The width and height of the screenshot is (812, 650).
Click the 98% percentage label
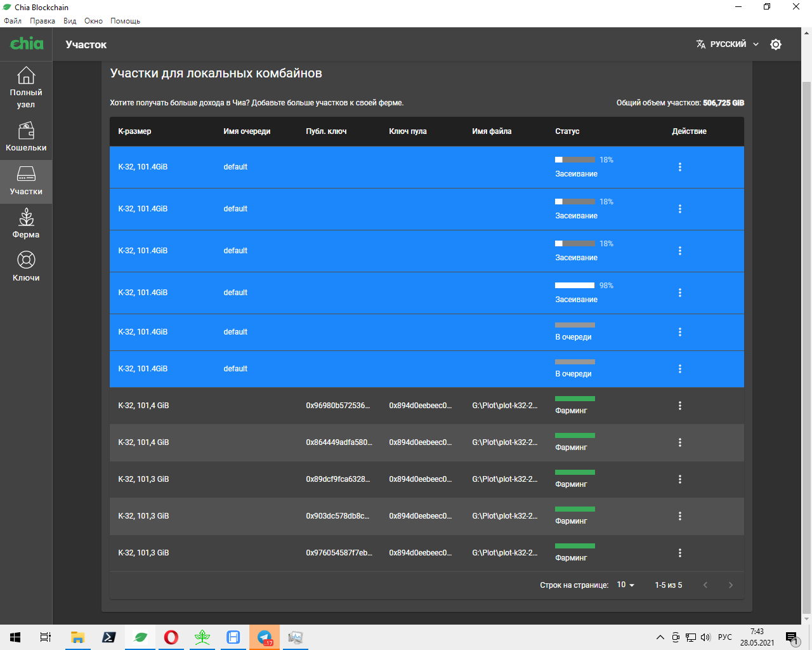[x=606, y=286]
